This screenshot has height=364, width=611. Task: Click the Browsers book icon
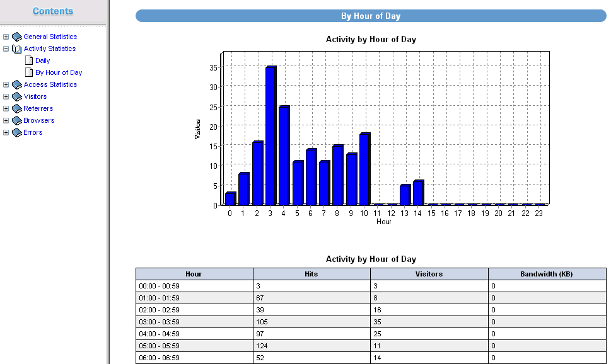(x=17, y=121)
